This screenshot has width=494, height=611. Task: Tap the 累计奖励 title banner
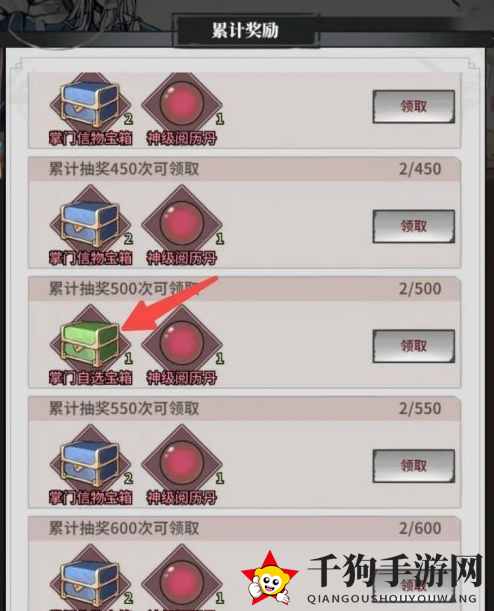(x=245, y=30)
